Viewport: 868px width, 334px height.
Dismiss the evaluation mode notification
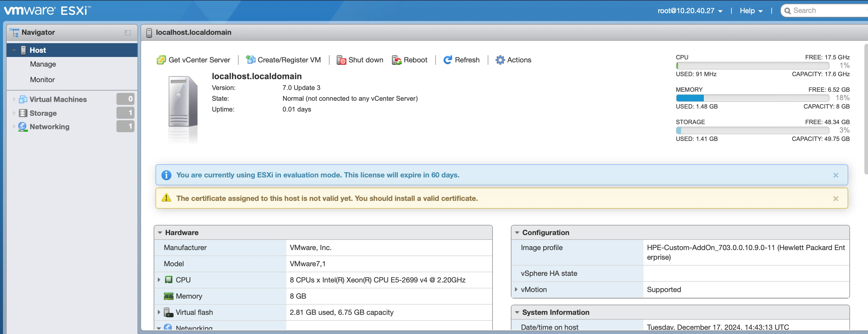pyautogui.click(x=835, y=175)
